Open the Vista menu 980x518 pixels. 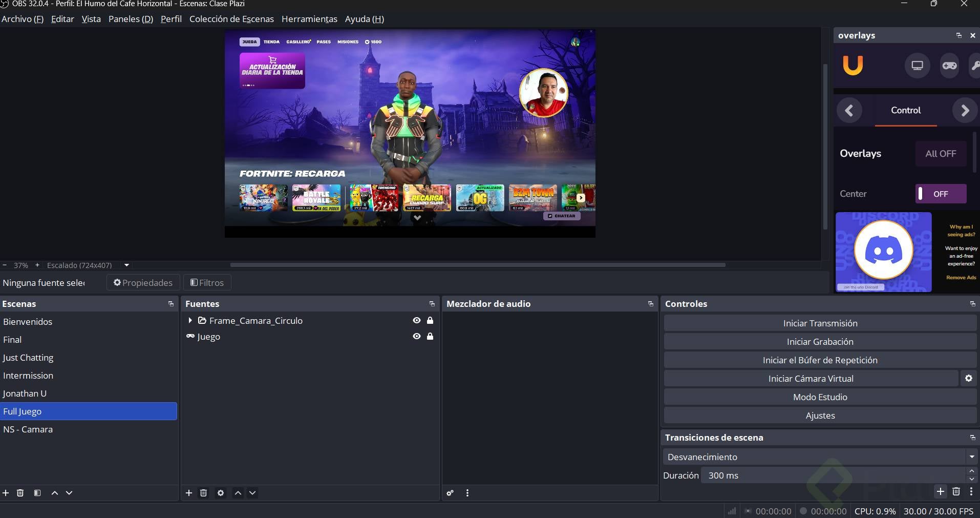[91, 19]
